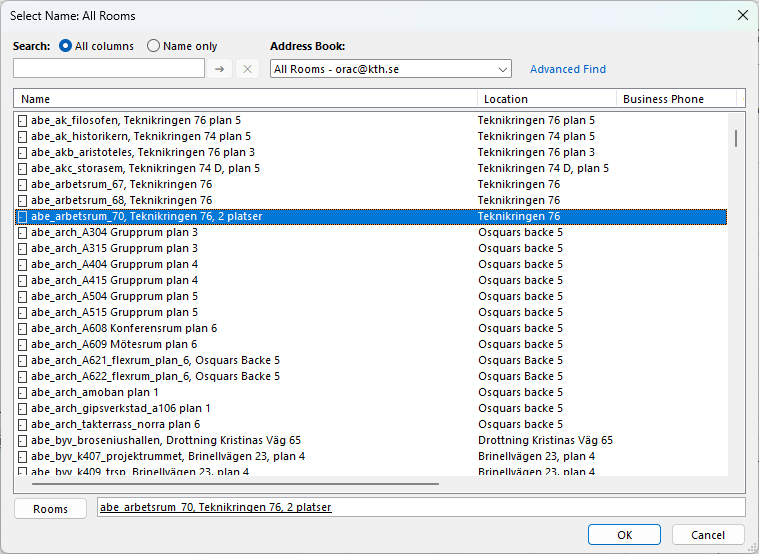Select abe_byv_k407_projektrummet row

click(371, 456)
